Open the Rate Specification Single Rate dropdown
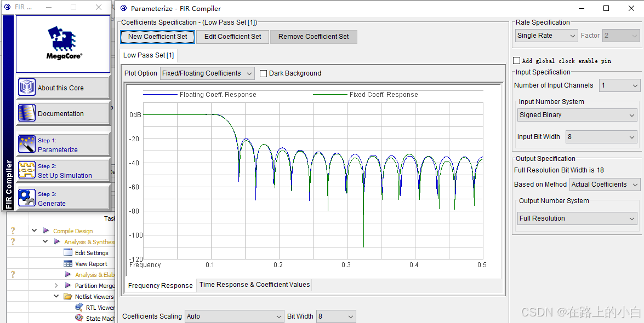 (546, 35)
